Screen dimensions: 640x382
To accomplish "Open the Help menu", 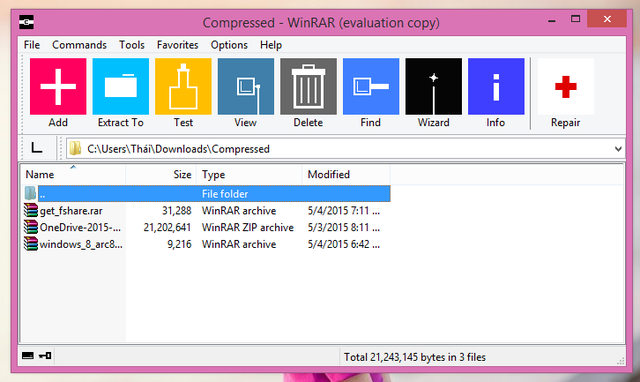I will (x=271, y=45).
